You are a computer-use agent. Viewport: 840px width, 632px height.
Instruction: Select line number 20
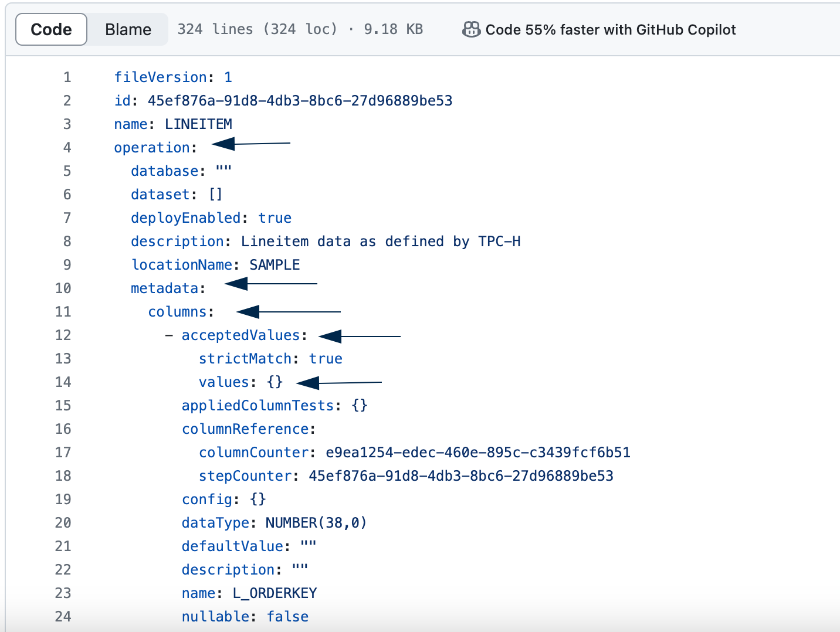[63, 523]
